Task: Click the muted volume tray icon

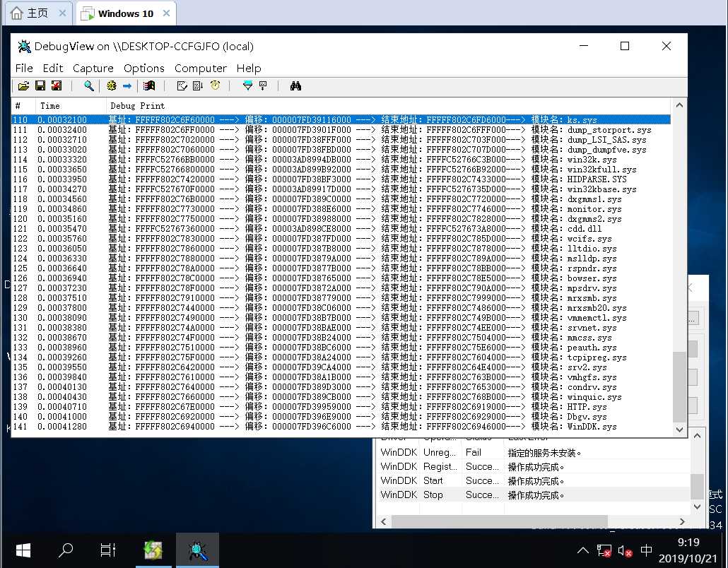Action: 625,551
